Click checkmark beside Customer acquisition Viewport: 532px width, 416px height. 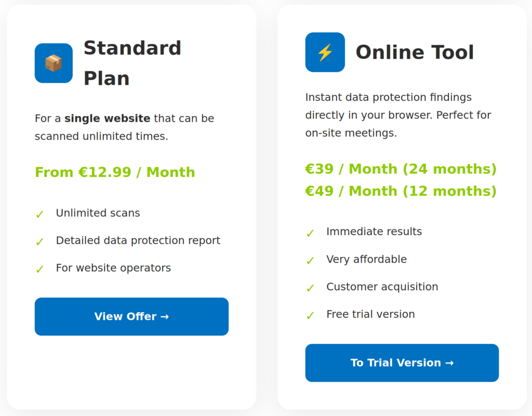pyautogui.click(x=310, y=288)
